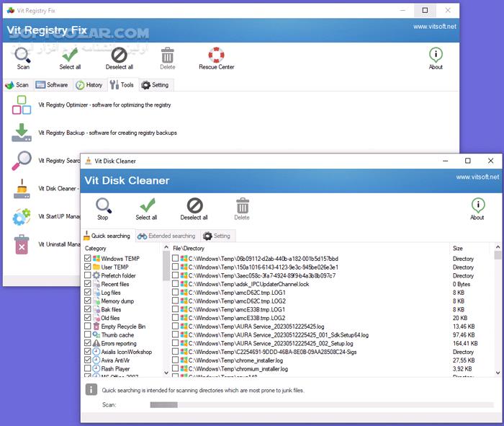Open the Rescue Center lifebuoy icon
The height and width of the screenshot is (426, 504).
(216, 55)
